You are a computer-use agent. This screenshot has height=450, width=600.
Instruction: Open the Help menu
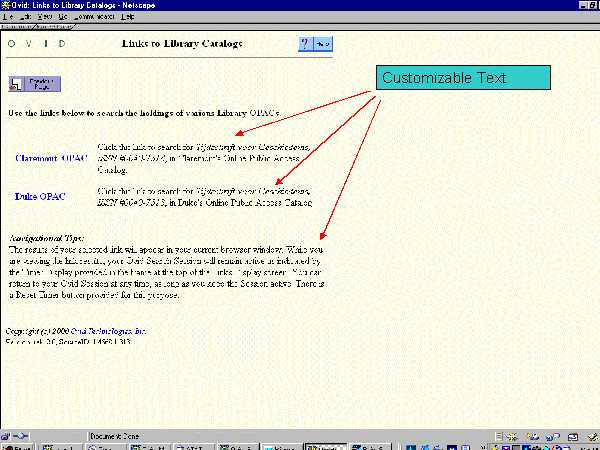127,17
